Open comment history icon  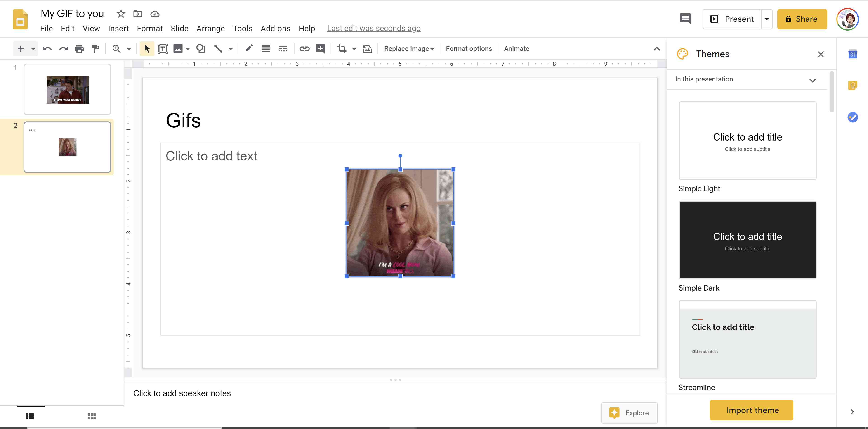point(685,19)
